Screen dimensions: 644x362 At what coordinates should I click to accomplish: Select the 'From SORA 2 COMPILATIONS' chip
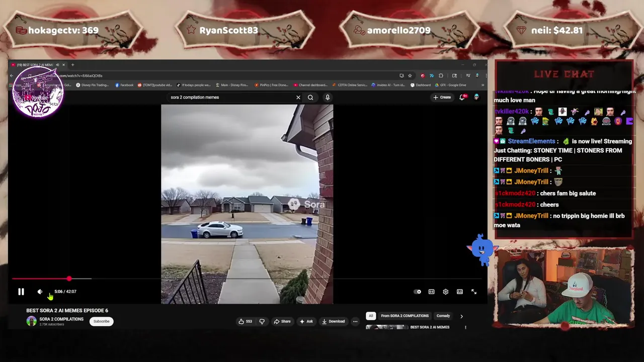[405, 316]
